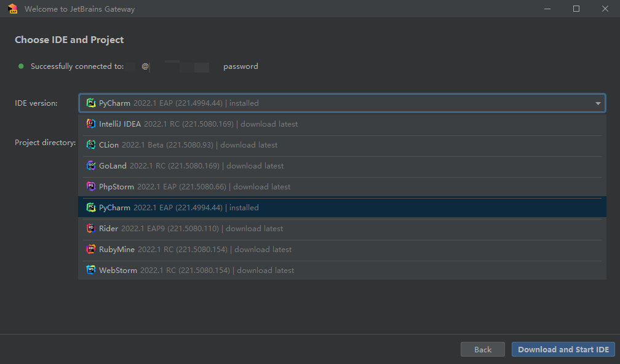Select the PhpStorm 2022.1 EAP option

(x=342, y=187)
